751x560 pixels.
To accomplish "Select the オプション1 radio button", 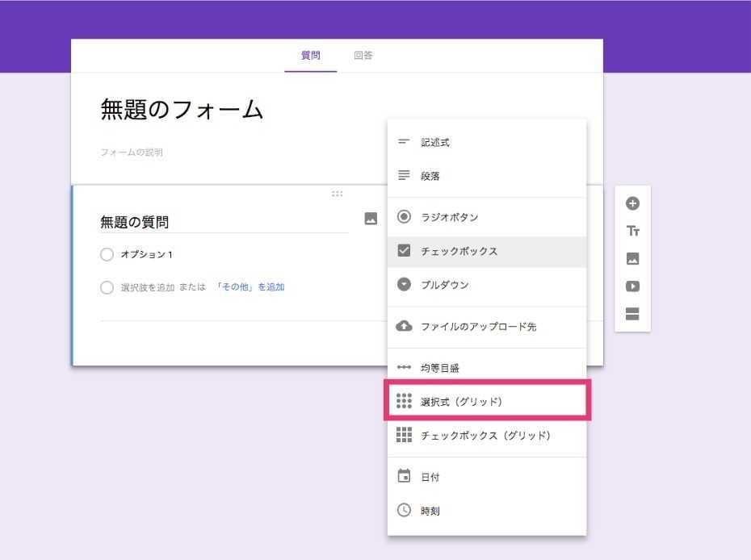I will pyautogui.click(x=107, y=254).
